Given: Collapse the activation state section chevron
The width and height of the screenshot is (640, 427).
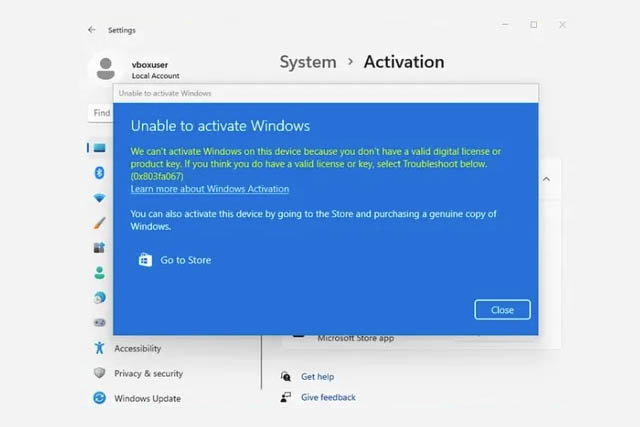Looking at the screenshot, I should click(x=546, y=179).
